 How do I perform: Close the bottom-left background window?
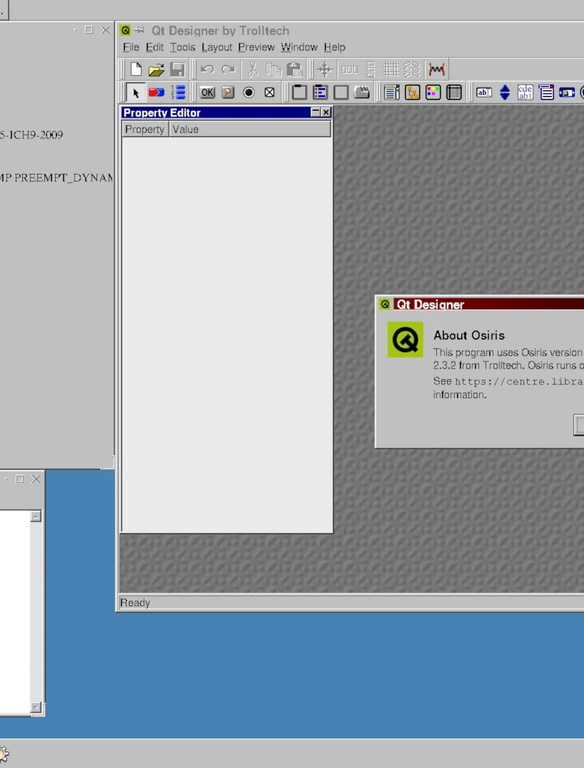(x=36, y=479)
